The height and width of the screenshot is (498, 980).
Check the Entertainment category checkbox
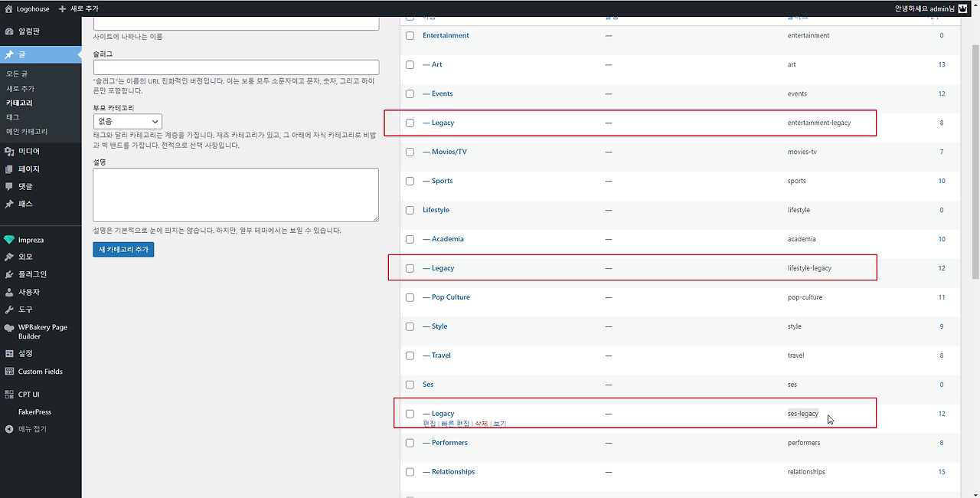pos(410,35)
